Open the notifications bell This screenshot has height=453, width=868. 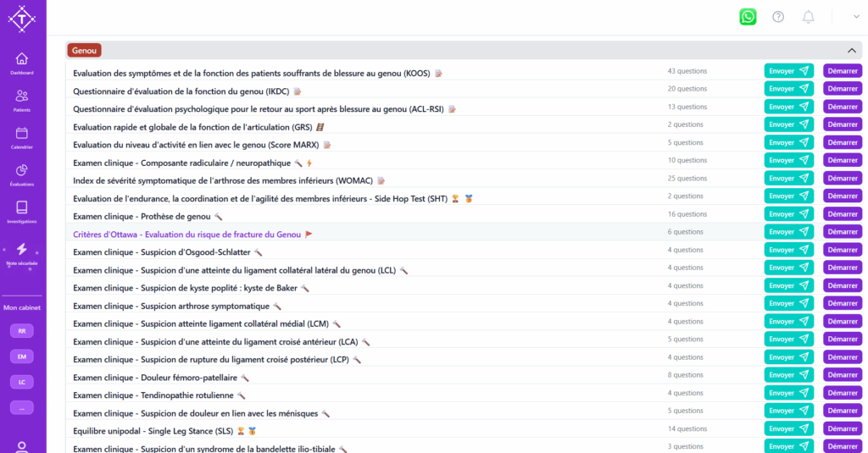pos(808,17)
